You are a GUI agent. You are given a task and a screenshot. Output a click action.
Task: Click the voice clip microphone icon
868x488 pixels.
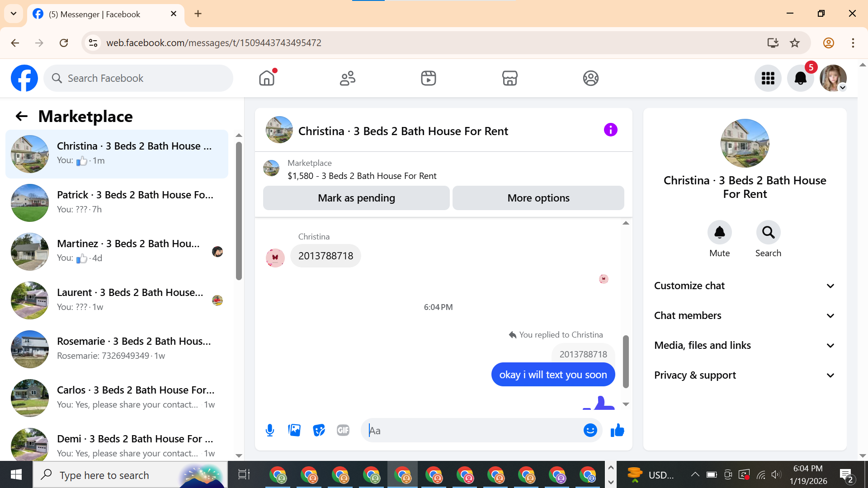[x=270, y=431]
